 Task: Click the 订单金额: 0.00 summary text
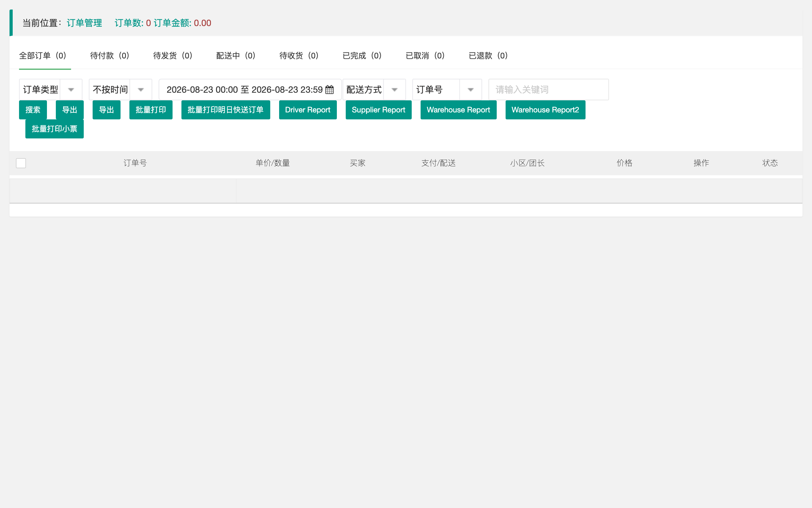[182, 23]
